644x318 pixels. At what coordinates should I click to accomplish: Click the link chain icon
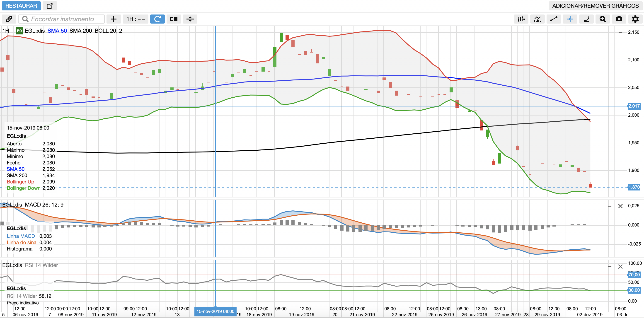[9, 19]
